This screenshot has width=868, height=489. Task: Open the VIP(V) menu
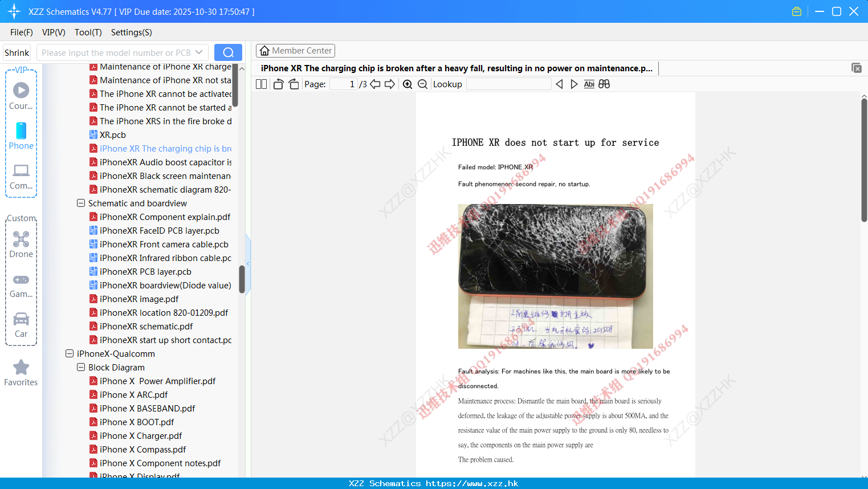pyautogui.click(x=54, y=32)
